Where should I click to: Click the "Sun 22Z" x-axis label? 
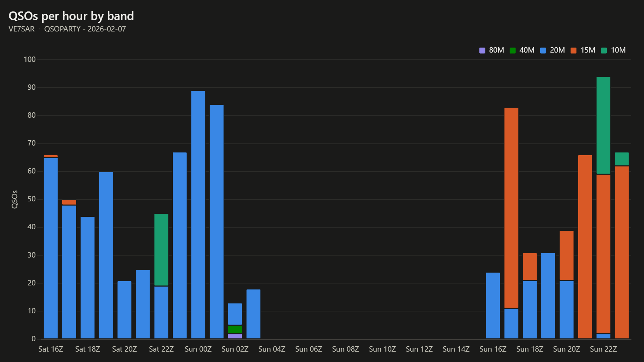pyautogui.click(x=604, y=349)
